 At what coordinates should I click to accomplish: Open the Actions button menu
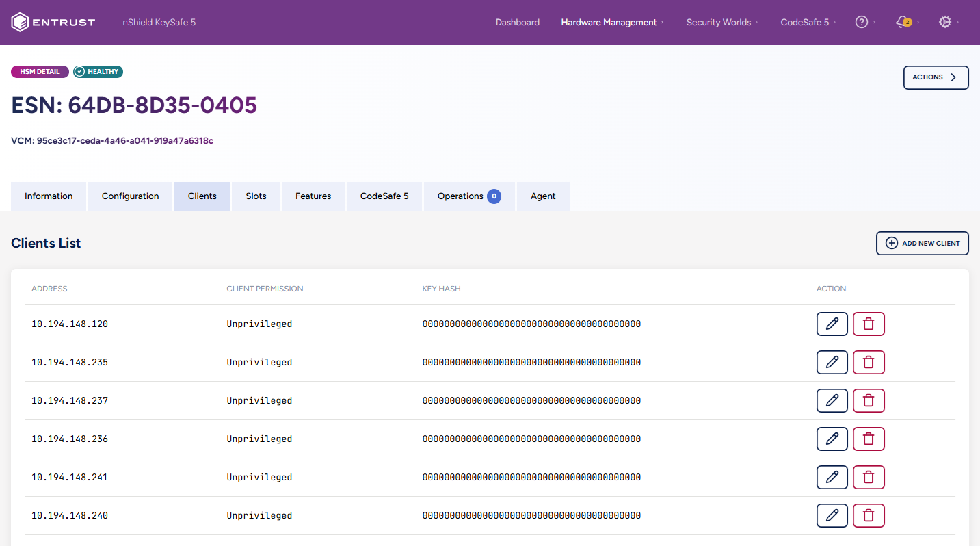click(x=936, y=77)
